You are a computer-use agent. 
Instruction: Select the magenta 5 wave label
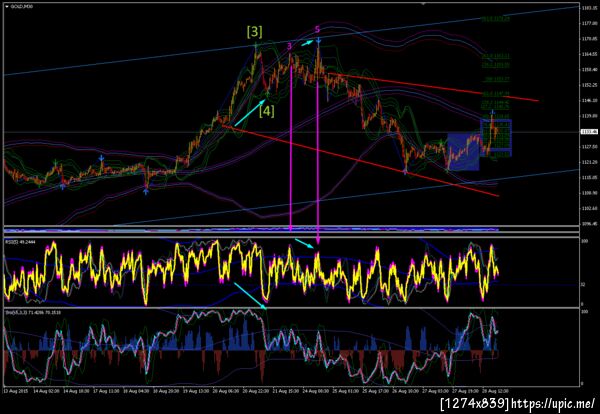click(318, 29)
